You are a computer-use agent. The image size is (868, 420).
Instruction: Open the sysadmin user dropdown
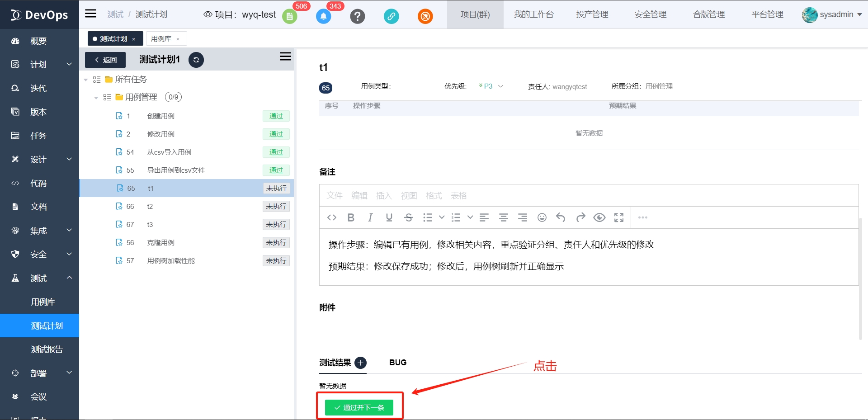(832, 14)
